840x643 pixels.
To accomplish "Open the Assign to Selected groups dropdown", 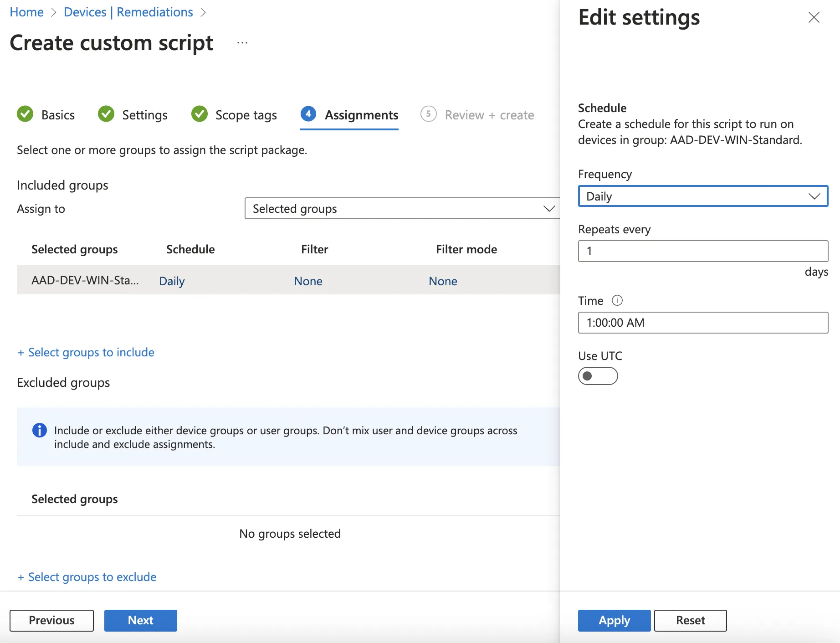I will click(403, 208).
